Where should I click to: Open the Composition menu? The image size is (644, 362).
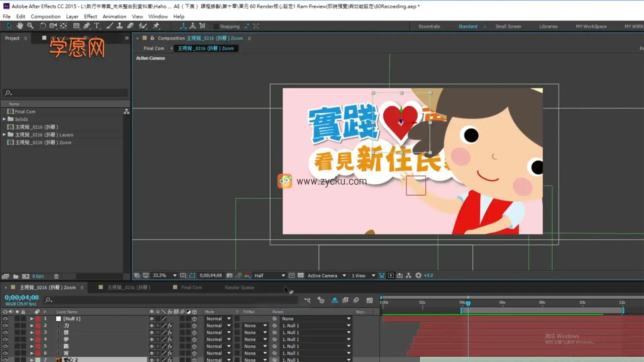pos(46,16)
